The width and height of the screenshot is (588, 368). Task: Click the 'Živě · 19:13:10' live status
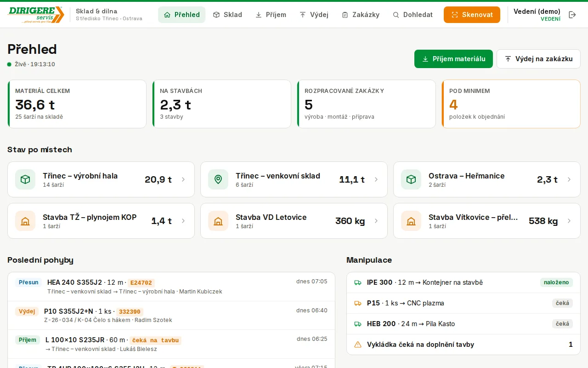click(x=31, y=64)
